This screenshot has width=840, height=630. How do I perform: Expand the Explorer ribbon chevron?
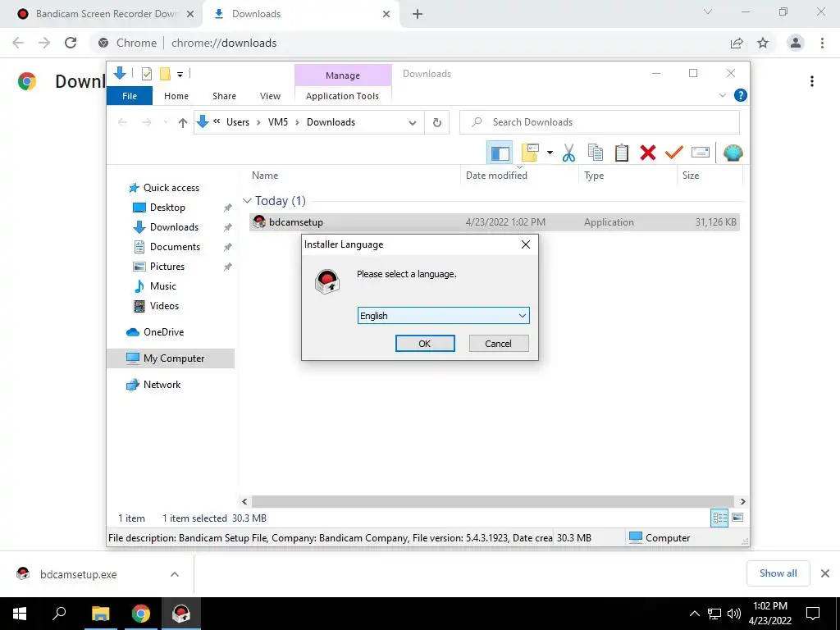pos(722,95)
